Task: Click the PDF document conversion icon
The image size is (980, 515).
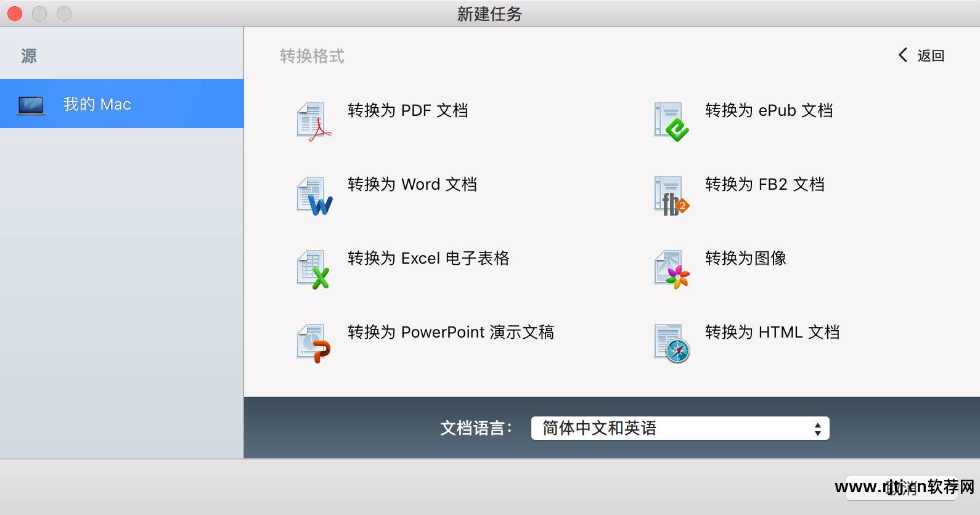Action: (314, 122)
